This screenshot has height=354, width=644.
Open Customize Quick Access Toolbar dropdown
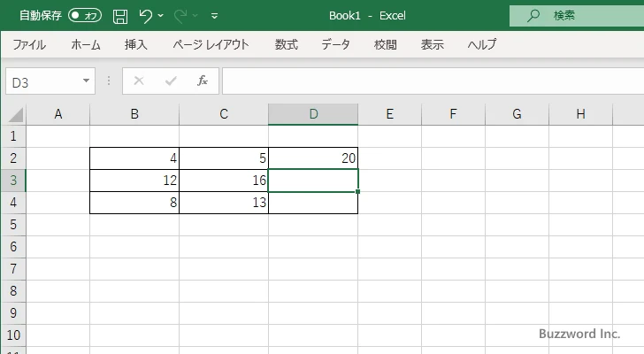click(214, 16)
